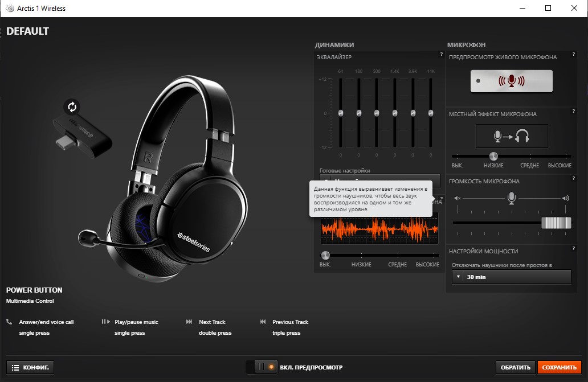Open help for microphone volume

(x=573, y=178)
